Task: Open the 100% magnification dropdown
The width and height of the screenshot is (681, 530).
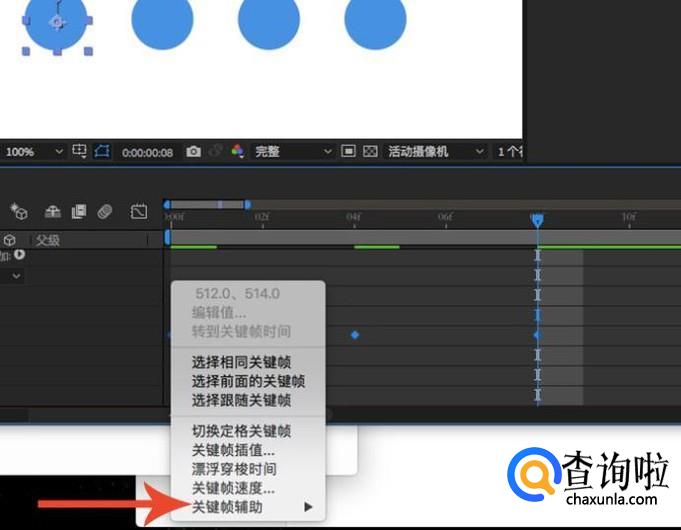Action: (34, 151)
